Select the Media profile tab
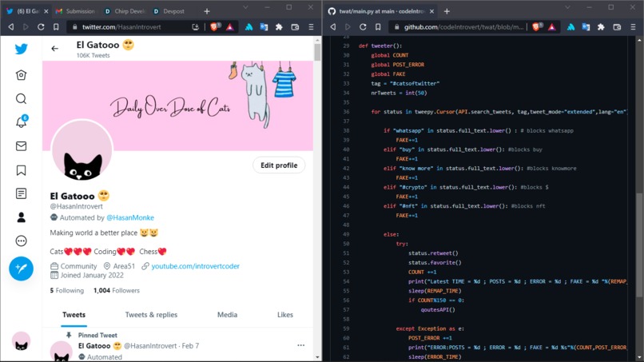Image resolution: width=644 pixels, height=362 pixels. 227,315
